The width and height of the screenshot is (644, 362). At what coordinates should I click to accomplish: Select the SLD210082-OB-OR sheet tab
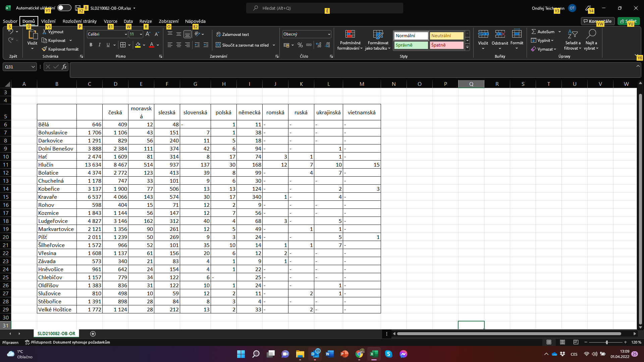tap(56, 334)
